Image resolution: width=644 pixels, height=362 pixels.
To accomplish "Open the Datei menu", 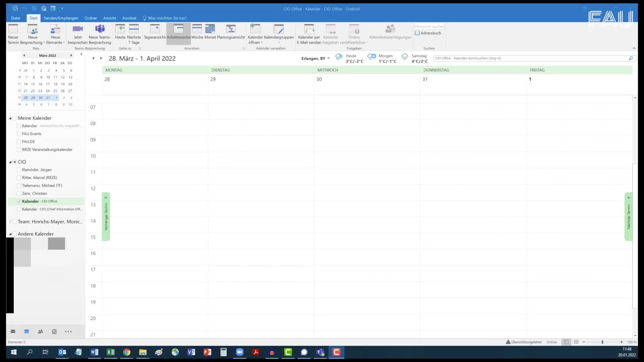I will pyautogui.click(x=15, y=18).
